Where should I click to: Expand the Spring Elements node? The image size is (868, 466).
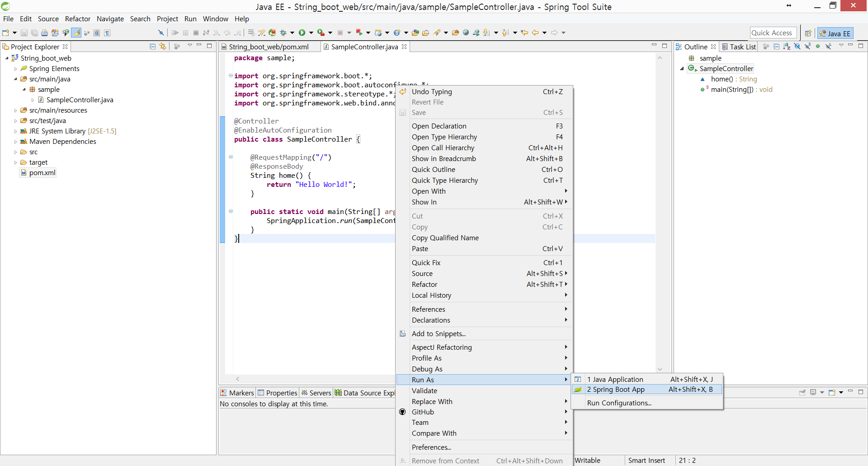point(15,69)
